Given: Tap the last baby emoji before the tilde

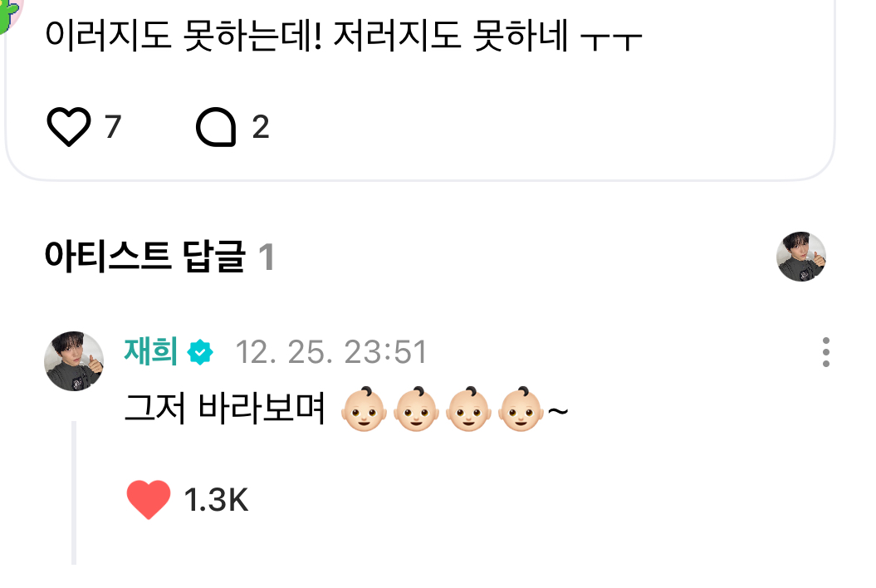Looking at the screenshot, I should click(521, 409).
